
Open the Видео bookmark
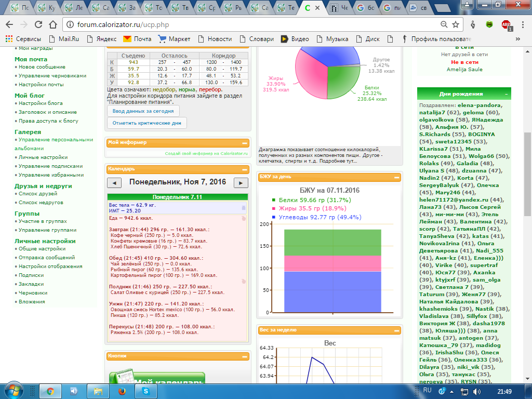tap(295, 39)
